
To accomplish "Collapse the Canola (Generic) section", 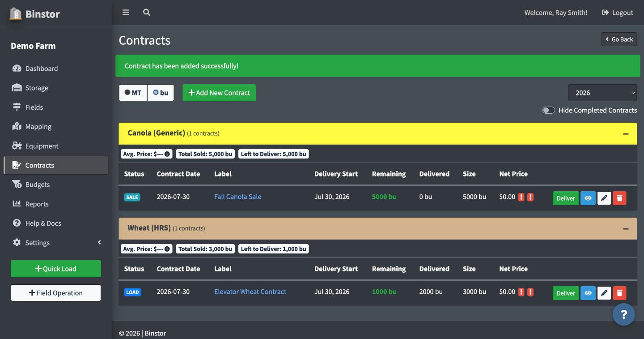I will tap(626, 133).
